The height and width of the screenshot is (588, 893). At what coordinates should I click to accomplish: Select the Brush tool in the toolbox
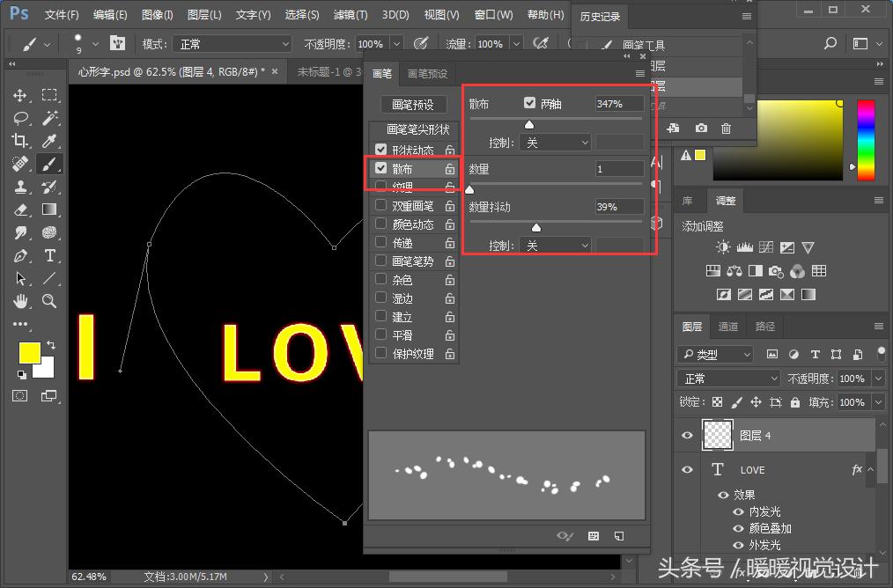49,162
